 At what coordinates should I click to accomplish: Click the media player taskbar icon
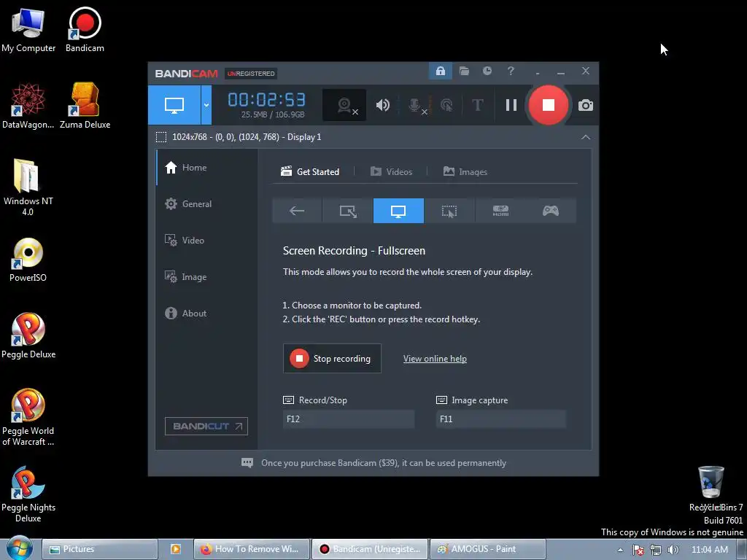[175, 549]
